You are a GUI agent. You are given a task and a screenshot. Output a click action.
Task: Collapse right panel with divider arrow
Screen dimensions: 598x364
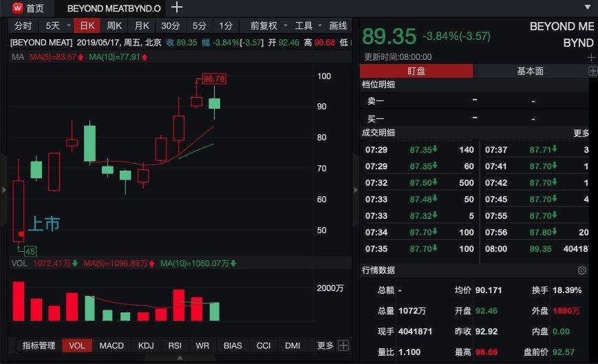click(x=356, y=189)
